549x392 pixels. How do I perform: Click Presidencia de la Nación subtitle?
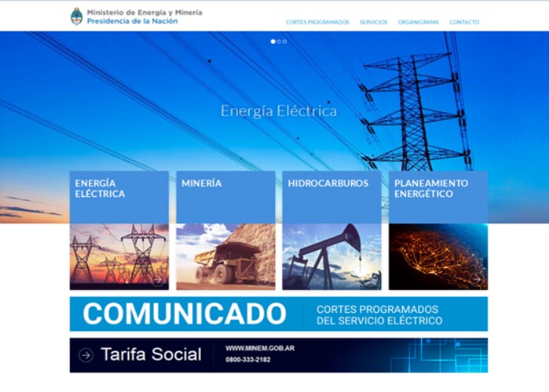click(133, 21)
